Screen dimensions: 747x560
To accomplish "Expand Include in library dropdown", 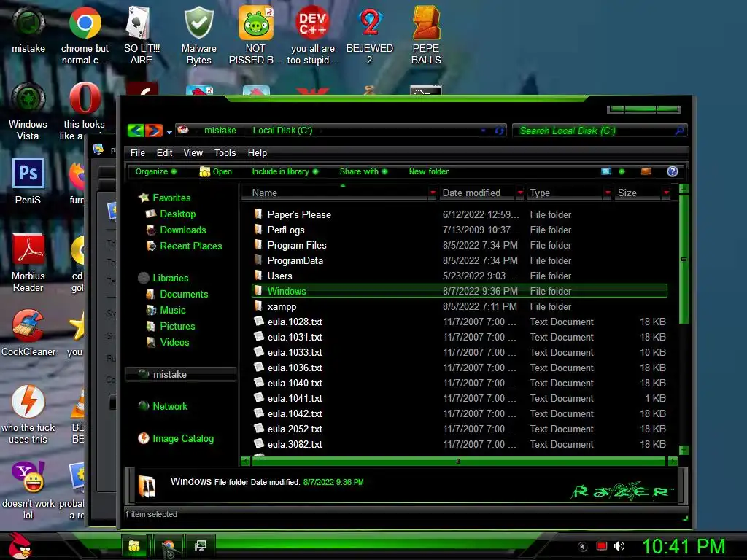I will coord(285,171).
